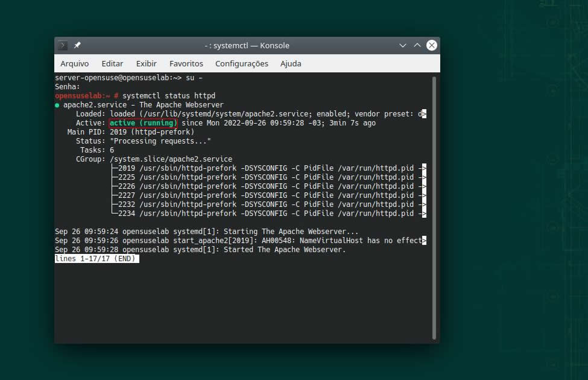Open the Editar menu
The height and width of the screenshot is (380, 588).
tap(112, 63)
